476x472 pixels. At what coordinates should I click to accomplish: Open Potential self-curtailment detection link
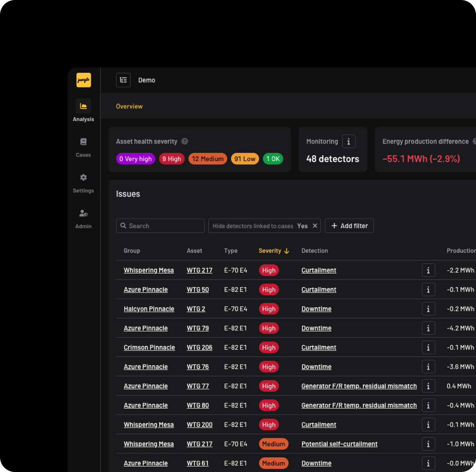coord(339,444)
